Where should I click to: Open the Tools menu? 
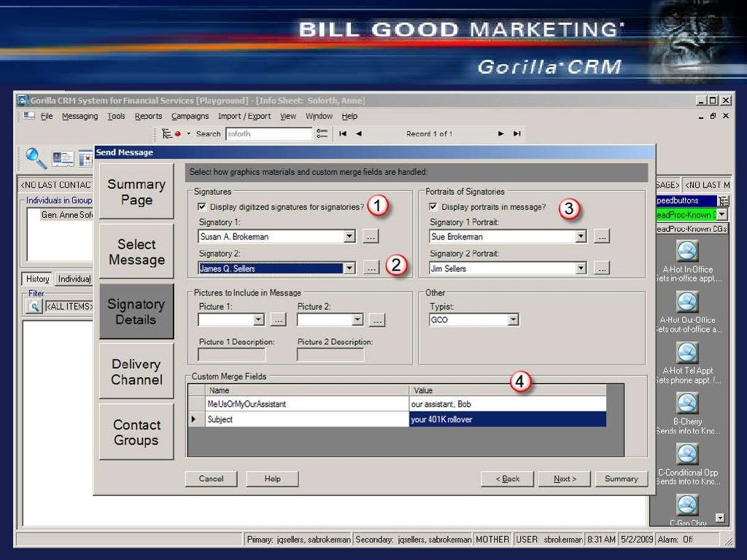click(x=116, y=116)
